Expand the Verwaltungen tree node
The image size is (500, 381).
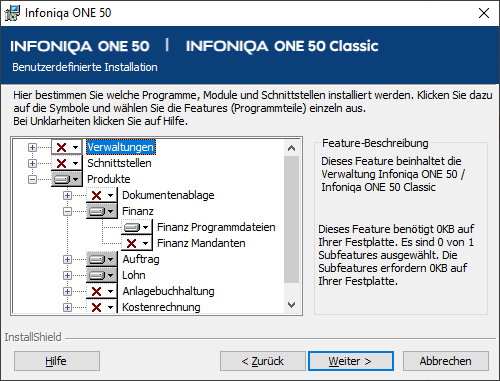(32, 147)
